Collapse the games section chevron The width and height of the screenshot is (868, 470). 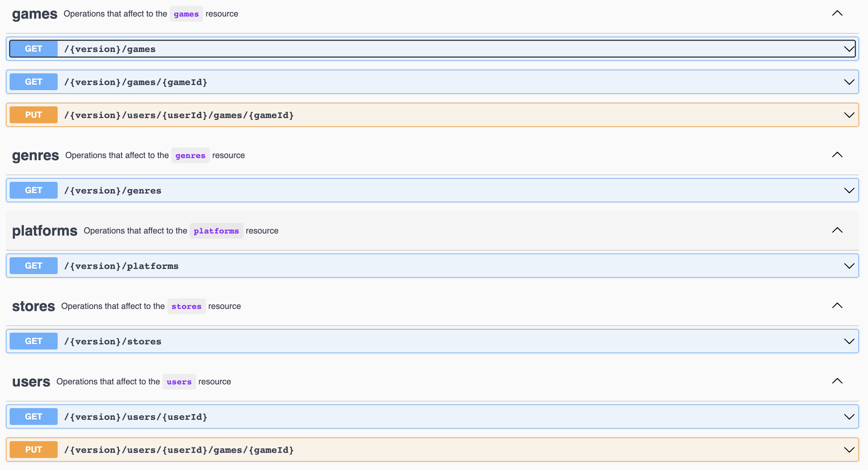(x=837, y=14)
